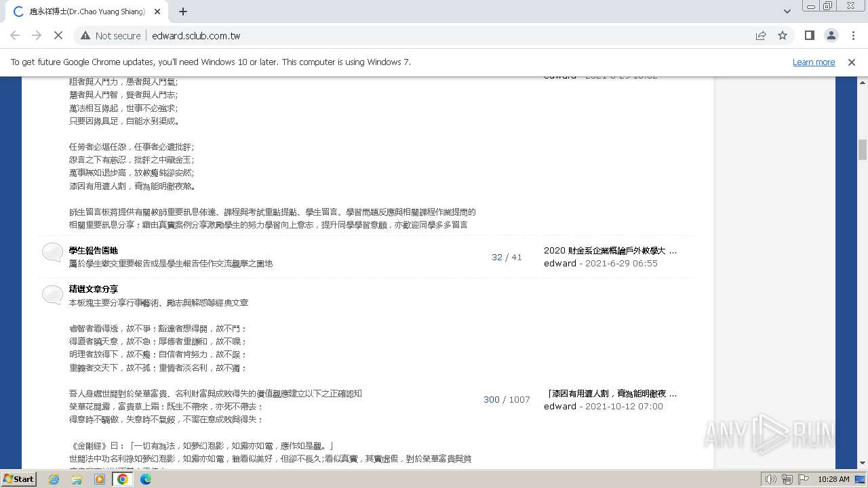
Task: Expand the tab search chevron
Action: click(787, 12)
